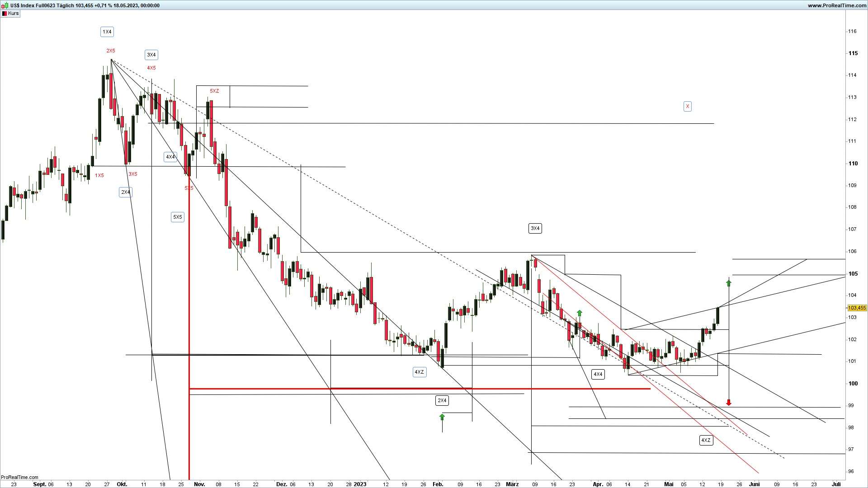Select the red 5XZ label
The width and height of the screenshot is (868, 488).
[214, 91]
